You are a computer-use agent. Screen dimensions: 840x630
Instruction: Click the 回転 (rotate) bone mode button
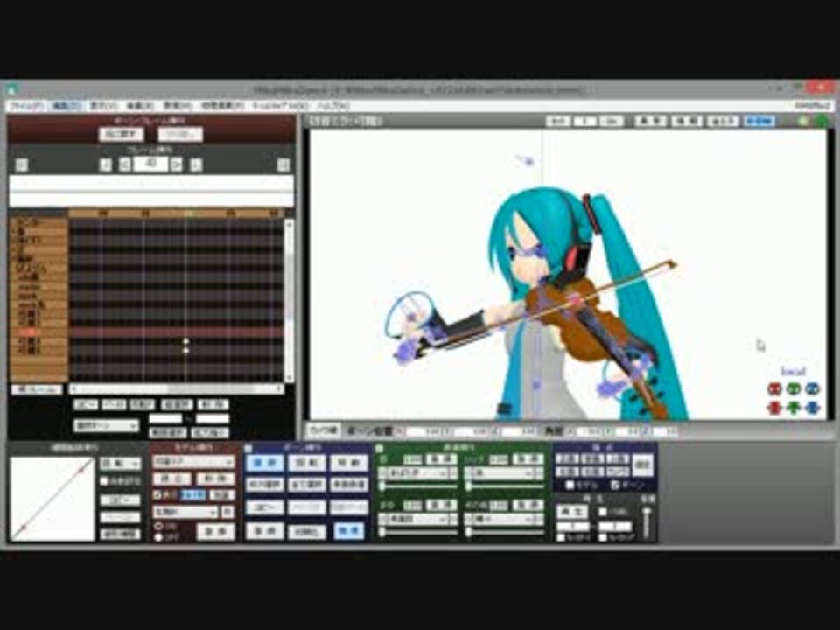(306, 463)
